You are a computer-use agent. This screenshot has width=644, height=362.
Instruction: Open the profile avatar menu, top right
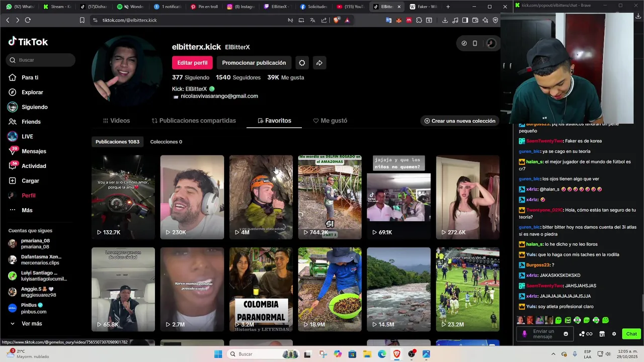click(491, 43)
